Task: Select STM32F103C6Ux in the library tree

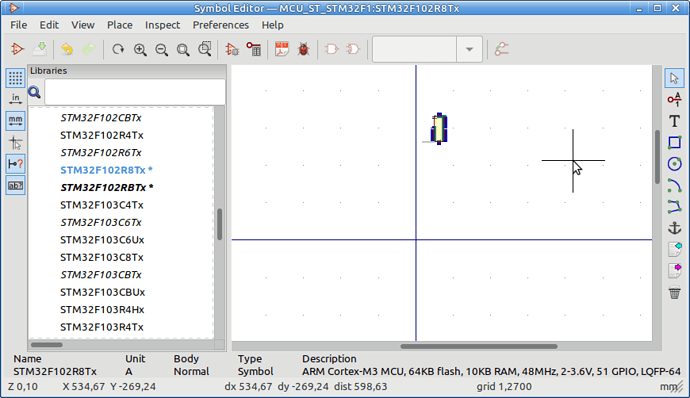Action: point(102,240)
